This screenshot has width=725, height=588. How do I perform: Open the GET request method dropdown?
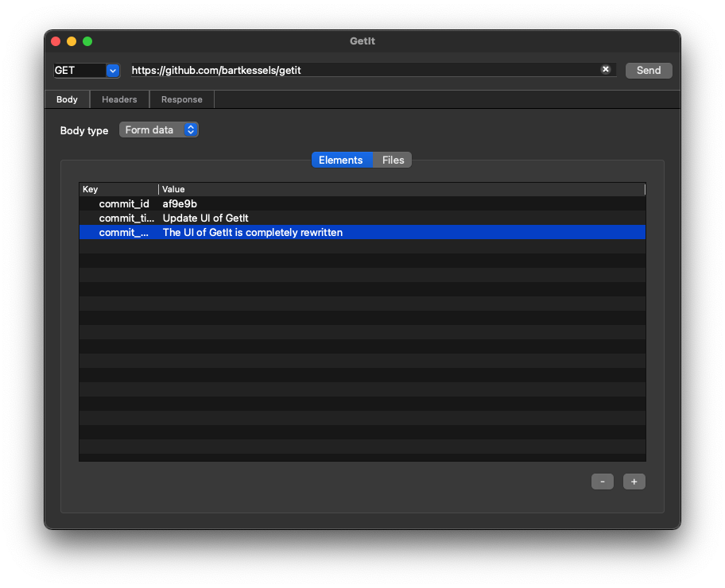(x=113, y=70)
